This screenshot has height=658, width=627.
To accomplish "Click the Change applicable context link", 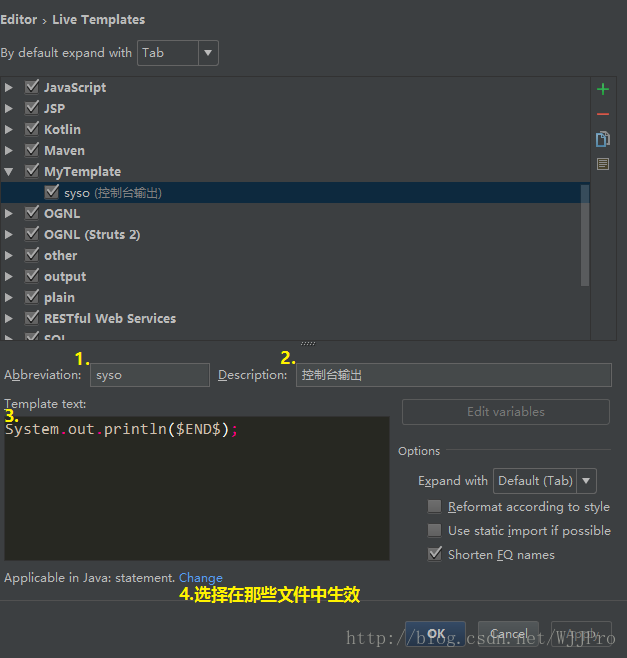I will [201, 578].
